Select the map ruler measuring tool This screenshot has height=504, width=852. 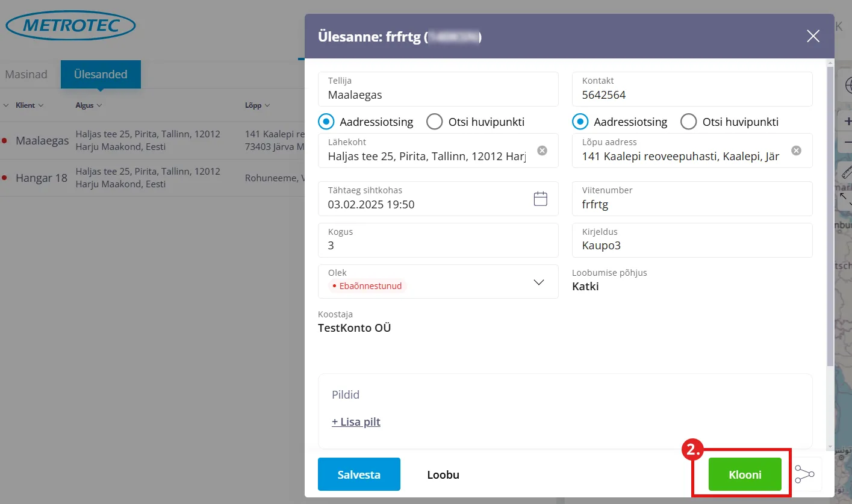[x=847, y=173]
